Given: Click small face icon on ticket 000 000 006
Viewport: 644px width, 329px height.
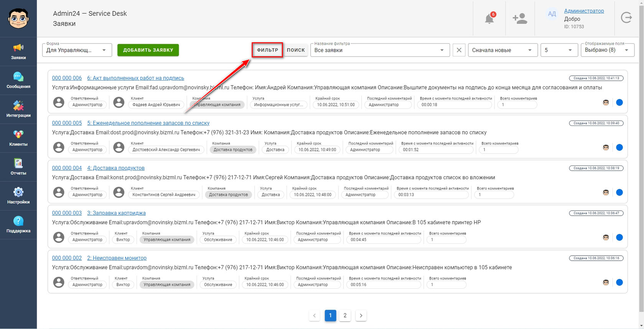Looking at the screenshot, I should pos(606,103).
